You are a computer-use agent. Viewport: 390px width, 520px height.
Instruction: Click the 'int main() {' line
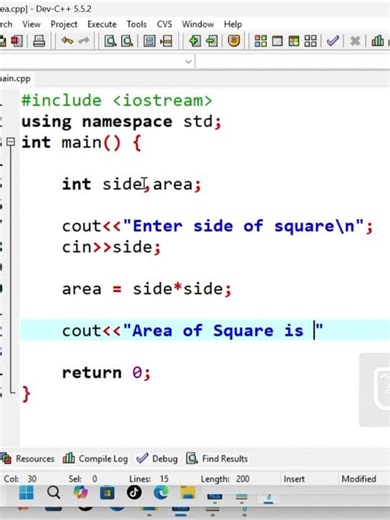(x=81, y=143)
